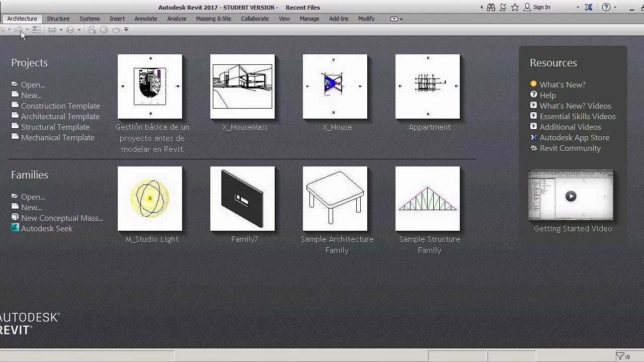Click the Undo history dropdown arrow

tap(9, 30)
